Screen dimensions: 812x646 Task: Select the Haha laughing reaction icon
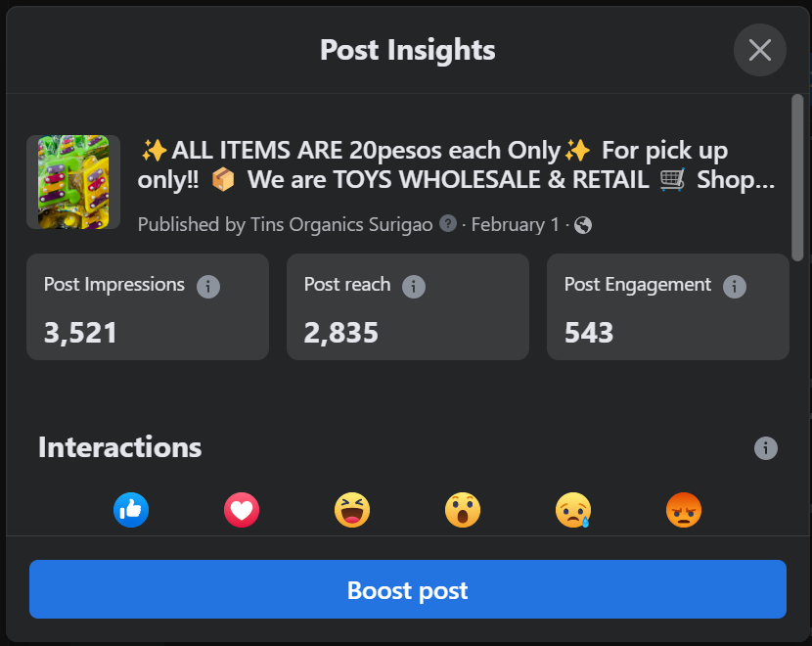pyautogui.click(x=351, y=510)
